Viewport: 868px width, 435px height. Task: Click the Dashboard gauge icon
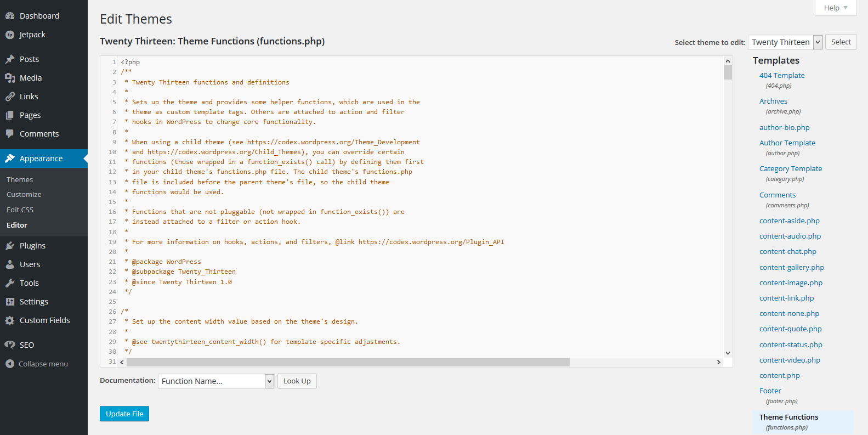click(x=10, y=16)
